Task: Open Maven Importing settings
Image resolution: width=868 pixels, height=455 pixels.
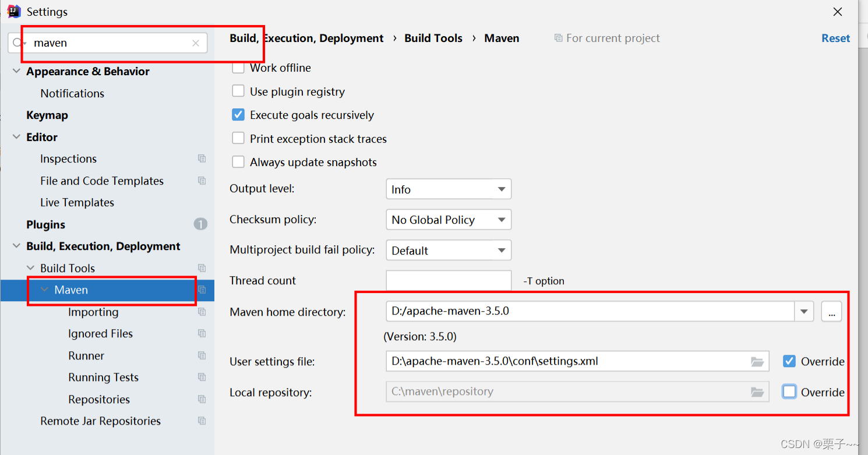Action: pyautogui.click(x=93, y=312)
